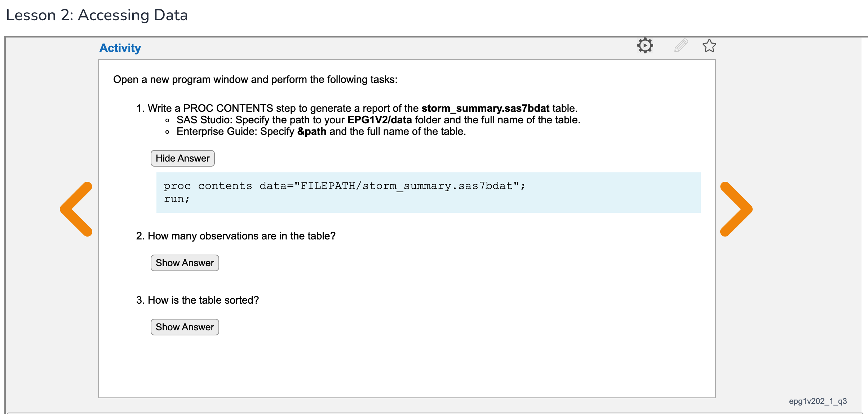Image resolution: width=868 pixels, height=414 pixels.
Task: Select the blue Activity heading
Action: click(120, 47)
